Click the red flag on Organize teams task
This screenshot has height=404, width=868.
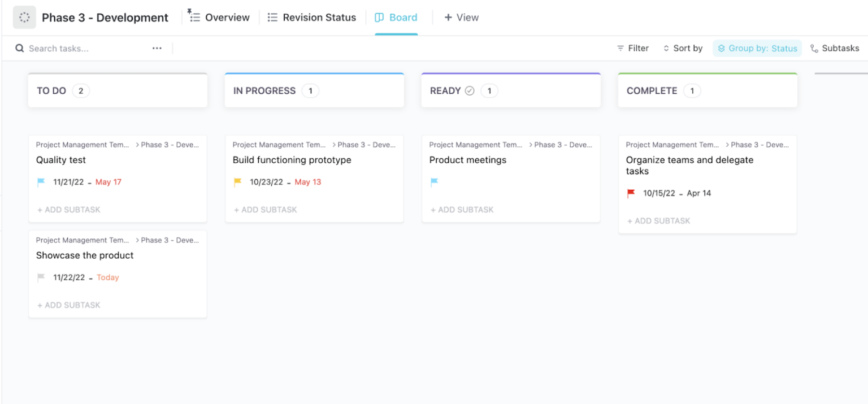(x=630, y=193)
